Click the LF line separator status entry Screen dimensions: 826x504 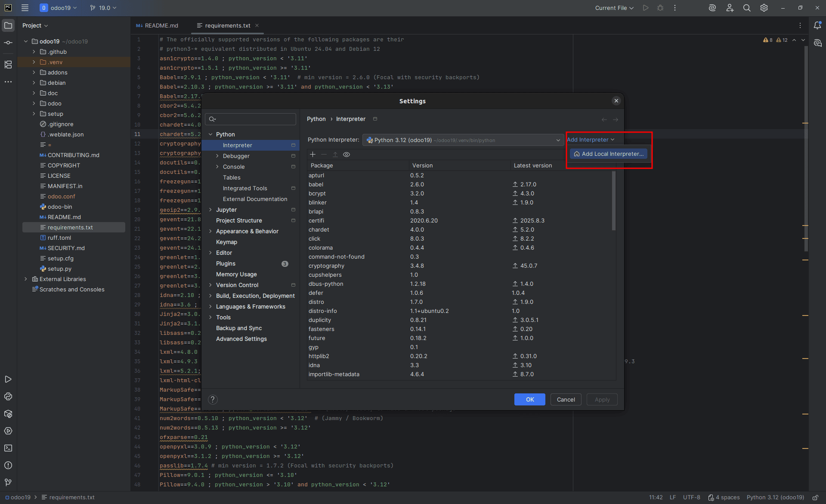673,497
